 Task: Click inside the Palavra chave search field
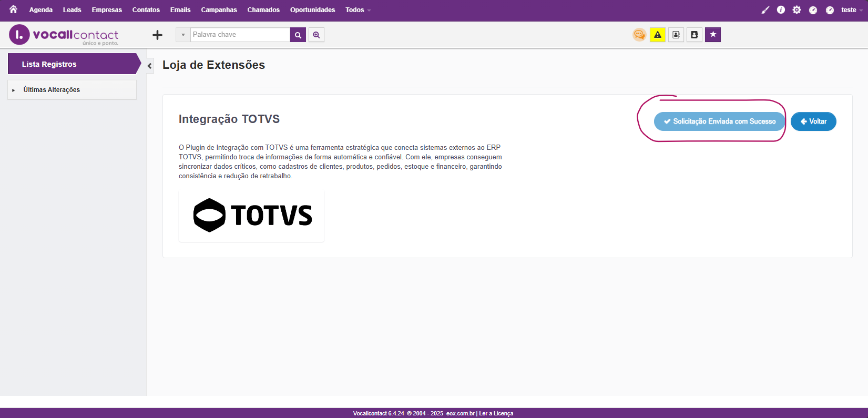pos(240,35)
